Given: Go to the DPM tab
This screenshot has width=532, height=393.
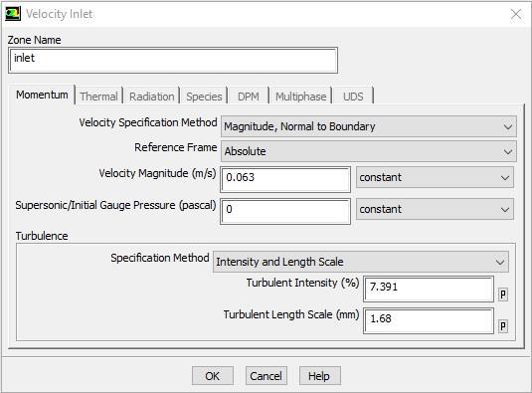Looking at the screenshot, I should (249, 97).
